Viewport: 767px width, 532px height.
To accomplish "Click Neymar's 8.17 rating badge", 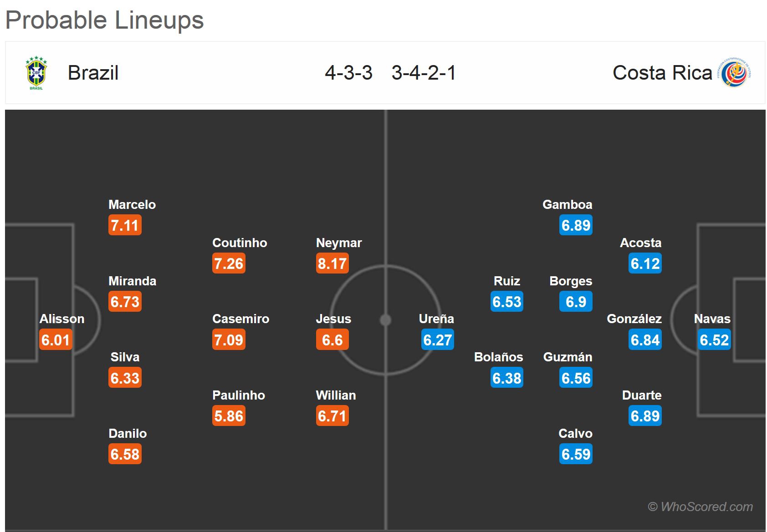I will tap(332, 263).
